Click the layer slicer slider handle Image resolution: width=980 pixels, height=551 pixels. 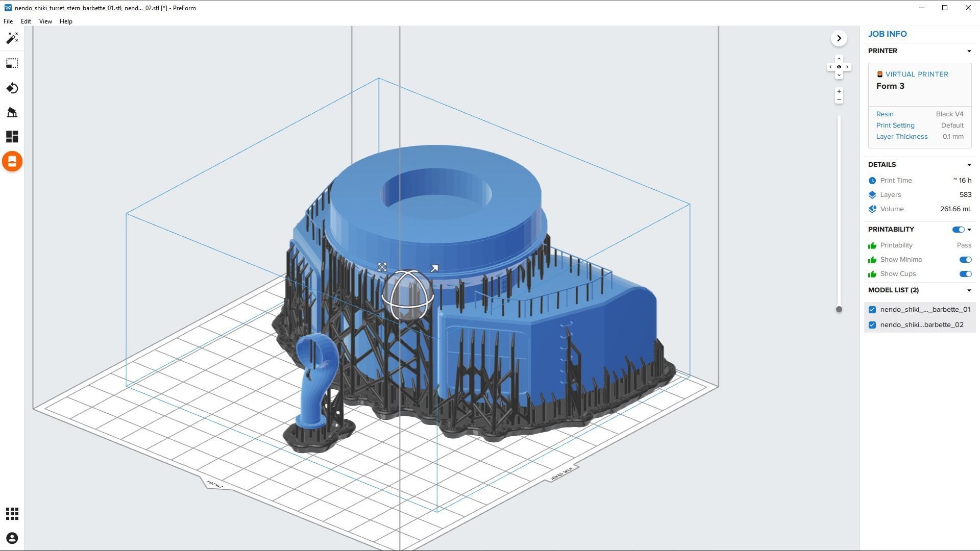(x=839, y=309)
